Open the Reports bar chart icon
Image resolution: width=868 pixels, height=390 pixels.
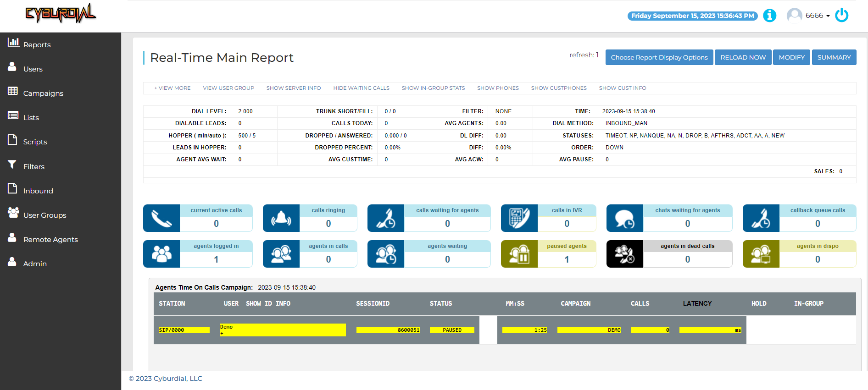(13, 43)
